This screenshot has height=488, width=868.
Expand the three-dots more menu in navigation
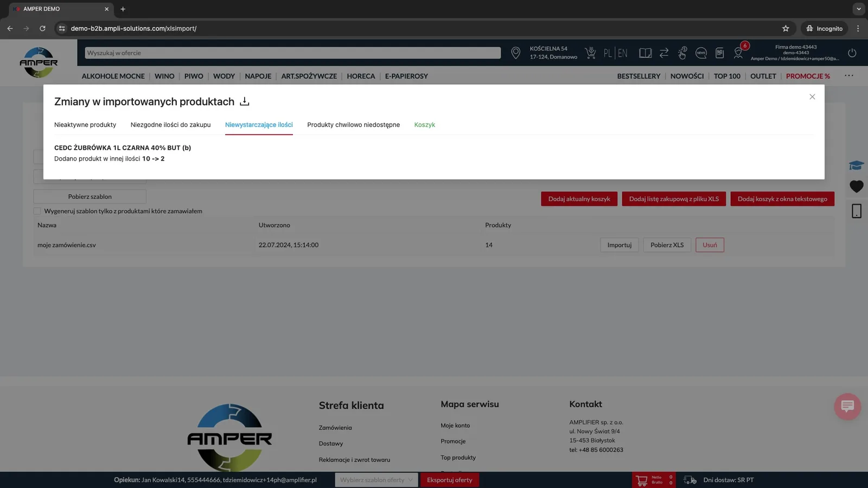849,76
